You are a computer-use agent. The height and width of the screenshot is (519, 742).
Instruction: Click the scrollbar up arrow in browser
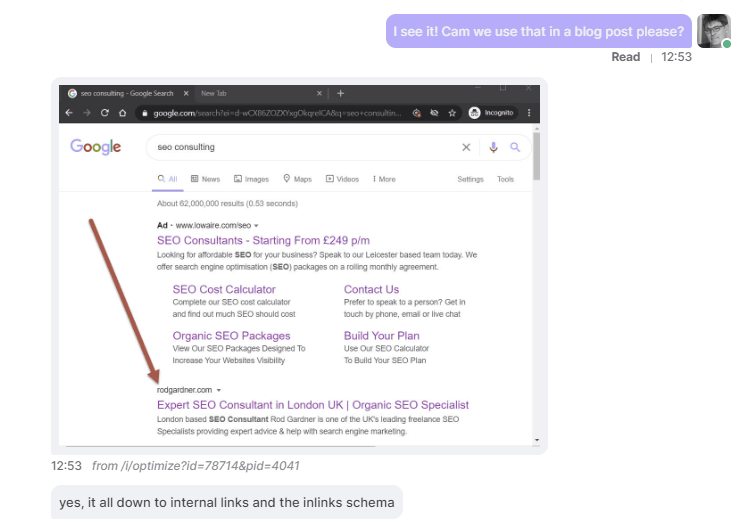click(x=537, y=128)
